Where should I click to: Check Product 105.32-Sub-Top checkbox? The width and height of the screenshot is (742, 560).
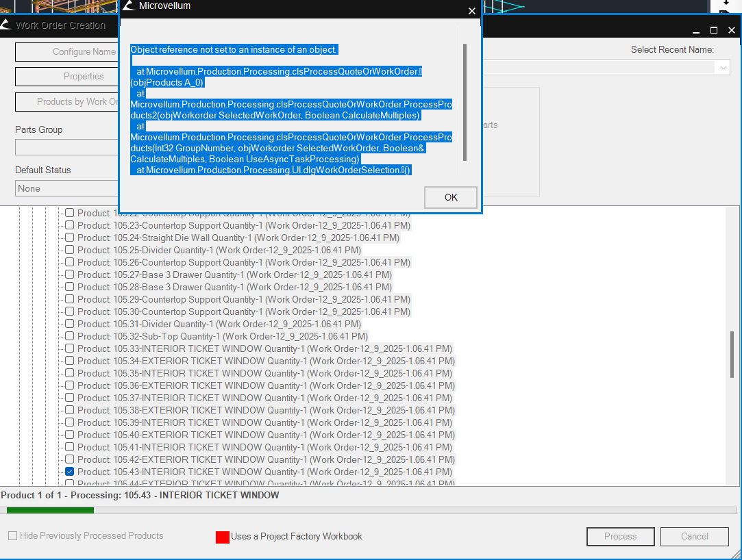click(x=70, y=336)
